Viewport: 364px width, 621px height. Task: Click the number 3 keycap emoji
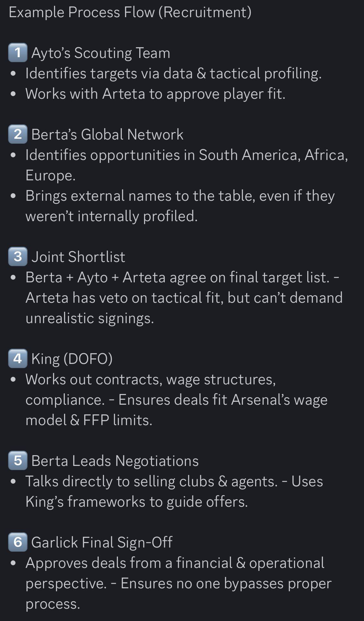18,256
